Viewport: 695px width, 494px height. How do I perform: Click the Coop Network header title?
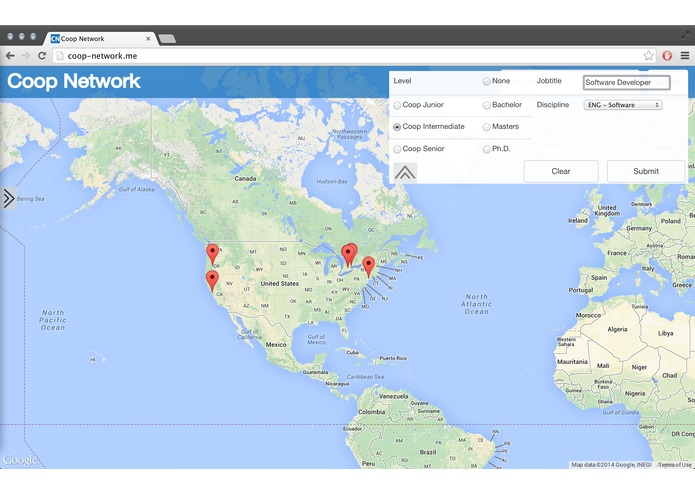tap(74, 81)
